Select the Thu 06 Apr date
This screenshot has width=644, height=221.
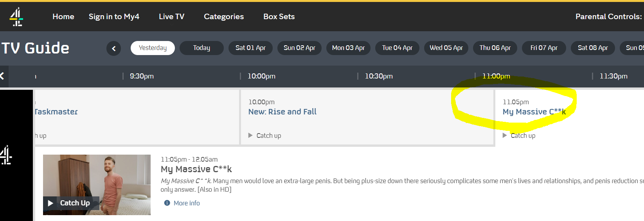(495, 48)
